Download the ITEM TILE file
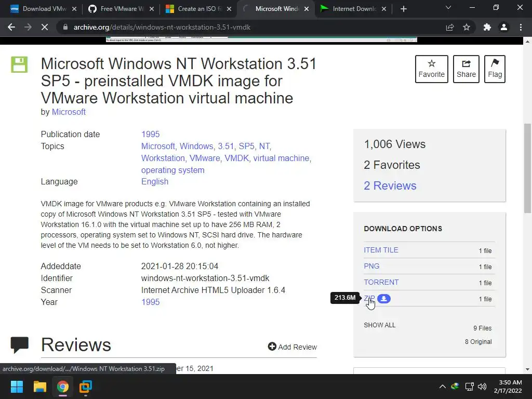 (381, 250)
